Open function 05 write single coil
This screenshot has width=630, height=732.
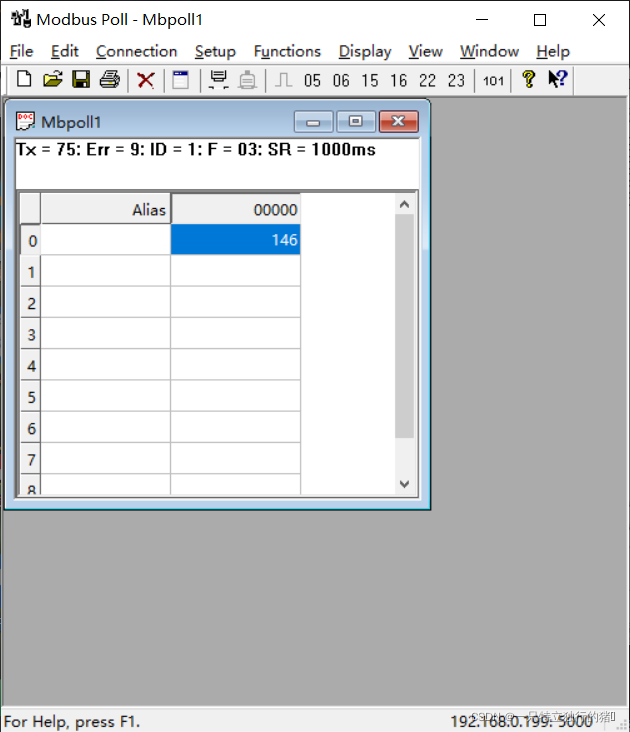pyautogui.click(x=312, y=80)
